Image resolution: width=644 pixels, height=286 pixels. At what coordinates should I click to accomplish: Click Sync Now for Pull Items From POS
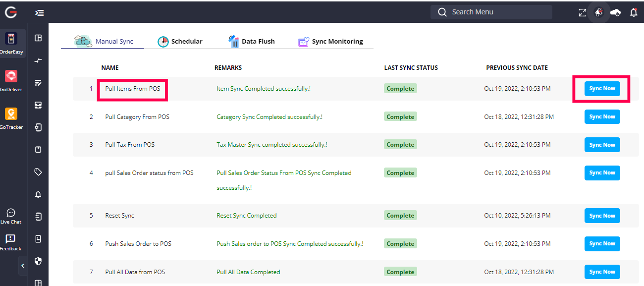point(602,89)
